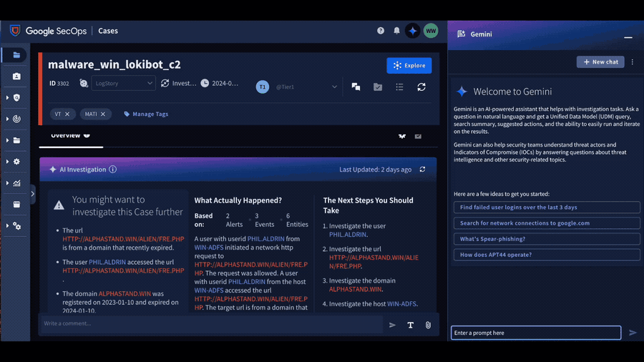Expand the lower folder sidebar section
The height and width of the screenshot is (362, 644).
(x=7, y=140)
